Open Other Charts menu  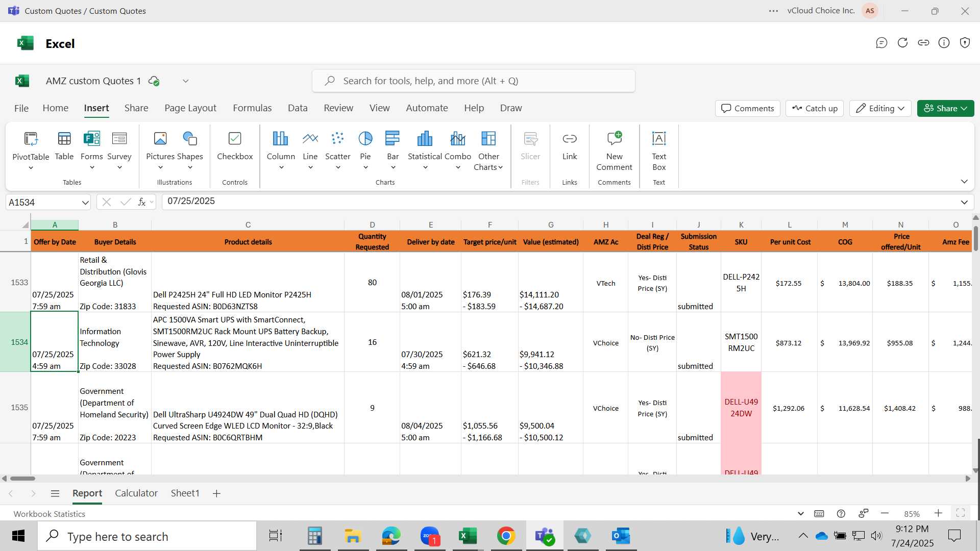pyautogui.click(x=488, y=151)
